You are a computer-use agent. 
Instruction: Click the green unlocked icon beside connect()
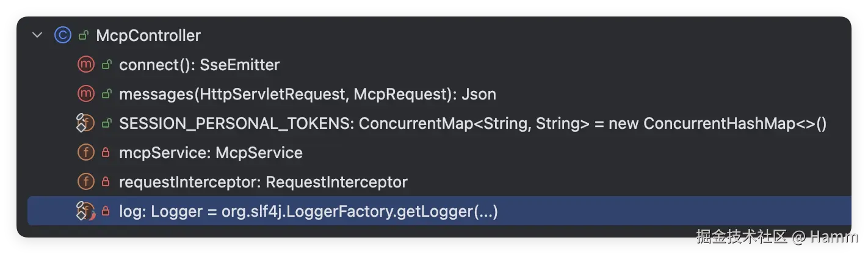point(106,64)
